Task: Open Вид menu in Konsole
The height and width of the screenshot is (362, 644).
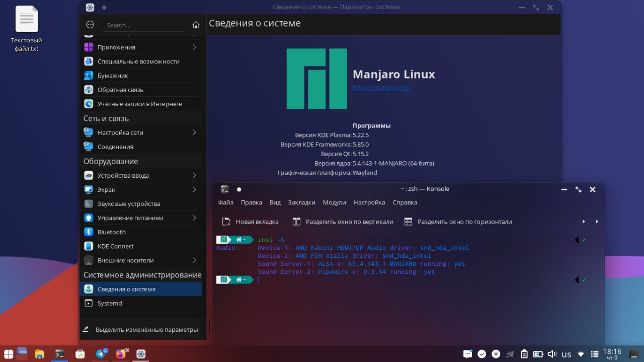Action: coord(275,202)
